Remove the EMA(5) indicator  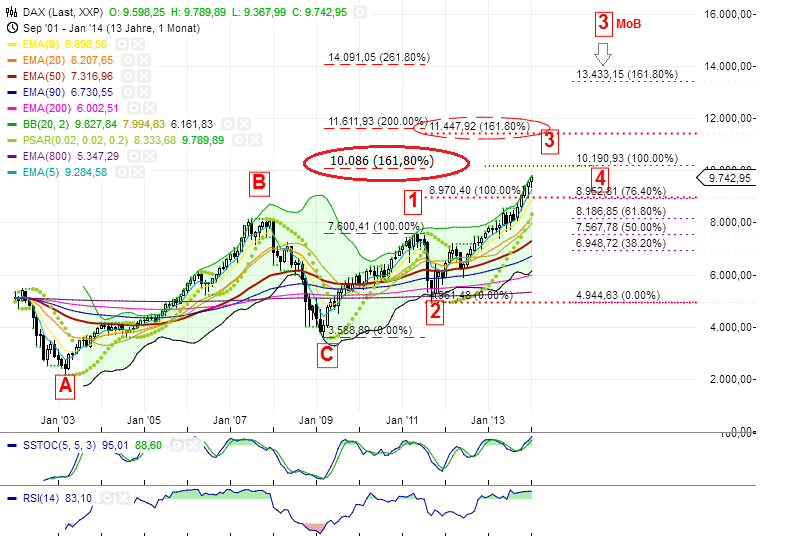pyautogui.click(x=138, y=172)
